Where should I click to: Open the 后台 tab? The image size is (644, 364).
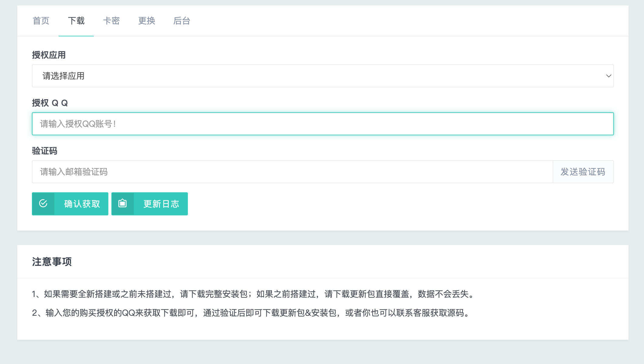tap(182, 21)
